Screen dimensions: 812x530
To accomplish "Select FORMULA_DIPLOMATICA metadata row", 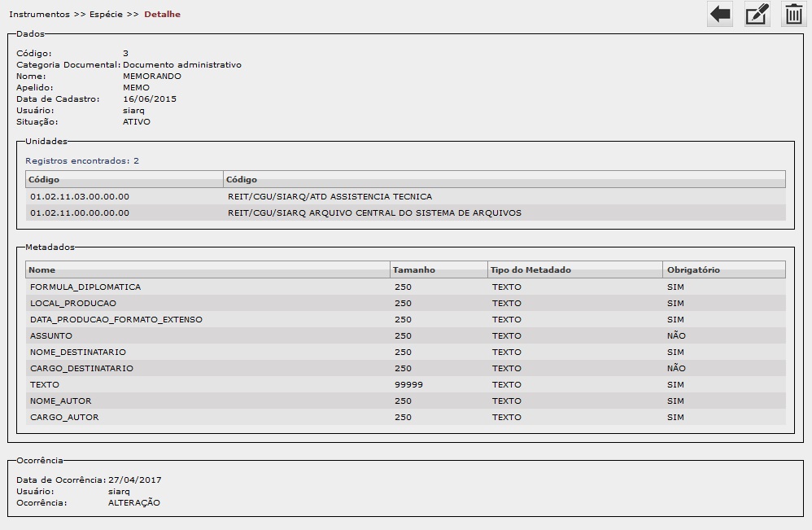I will tap(405, 287).
